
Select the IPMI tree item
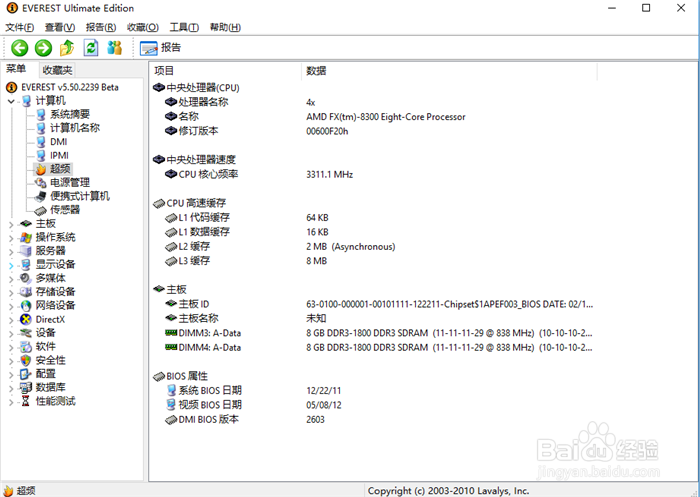tap(59, 155)
